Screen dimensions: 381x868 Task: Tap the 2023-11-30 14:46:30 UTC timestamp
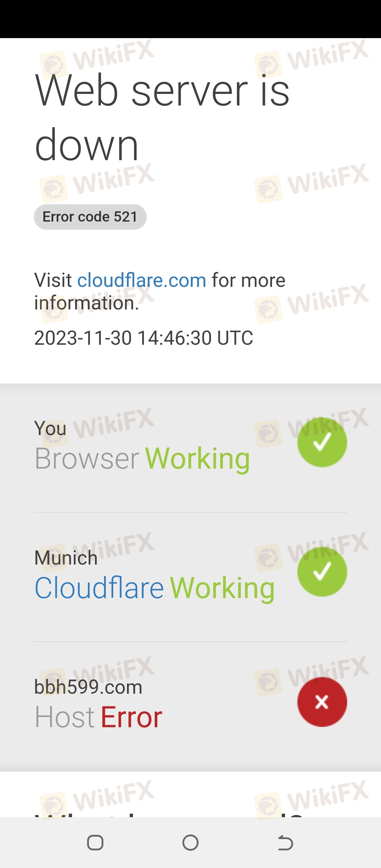pos(144,338)
